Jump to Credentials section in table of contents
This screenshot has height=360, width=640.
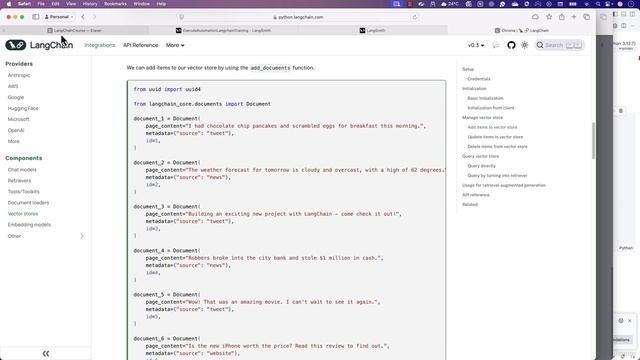pos(479,79)
